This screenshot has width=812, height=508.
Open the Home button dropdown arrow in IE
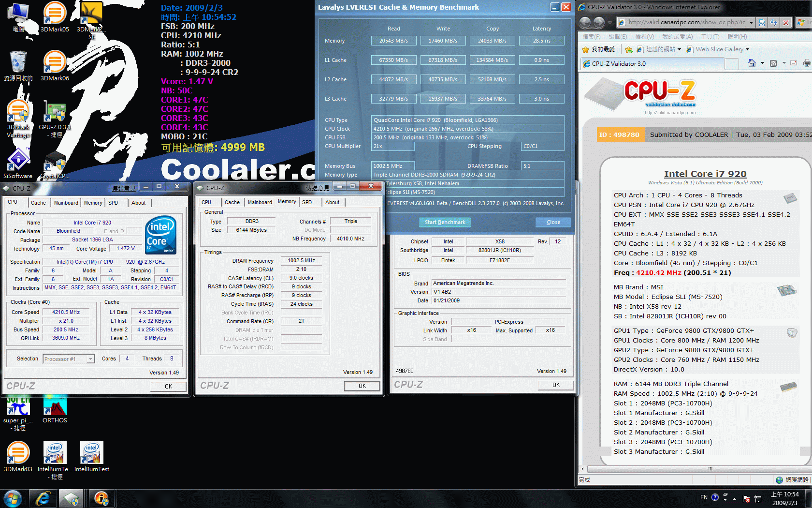(762, 63)
